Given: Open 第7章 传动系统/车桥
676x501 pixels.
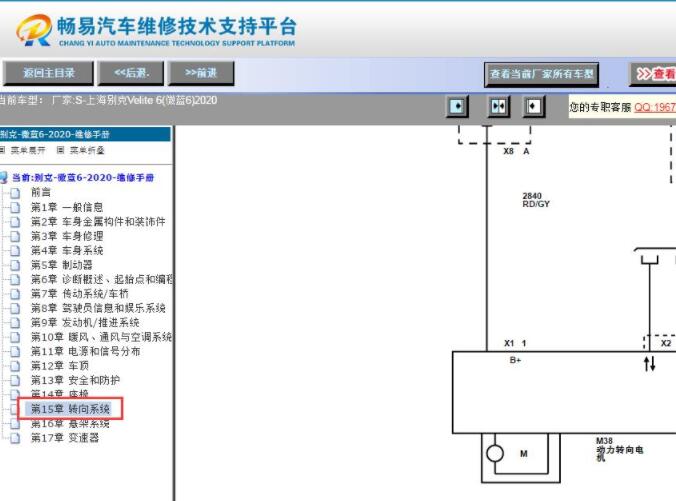Looking at the screenshot, I should point(79,294).
